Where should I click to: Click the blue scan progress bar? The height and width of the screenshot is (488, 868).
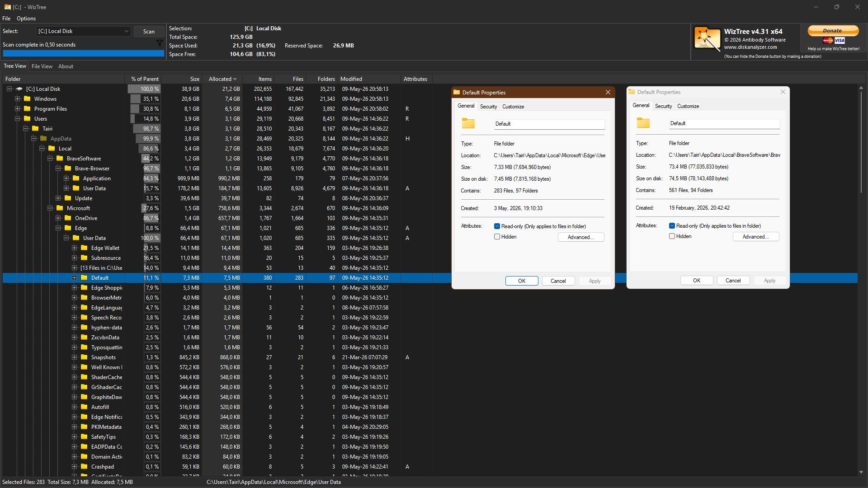click(x=84, y=53)
